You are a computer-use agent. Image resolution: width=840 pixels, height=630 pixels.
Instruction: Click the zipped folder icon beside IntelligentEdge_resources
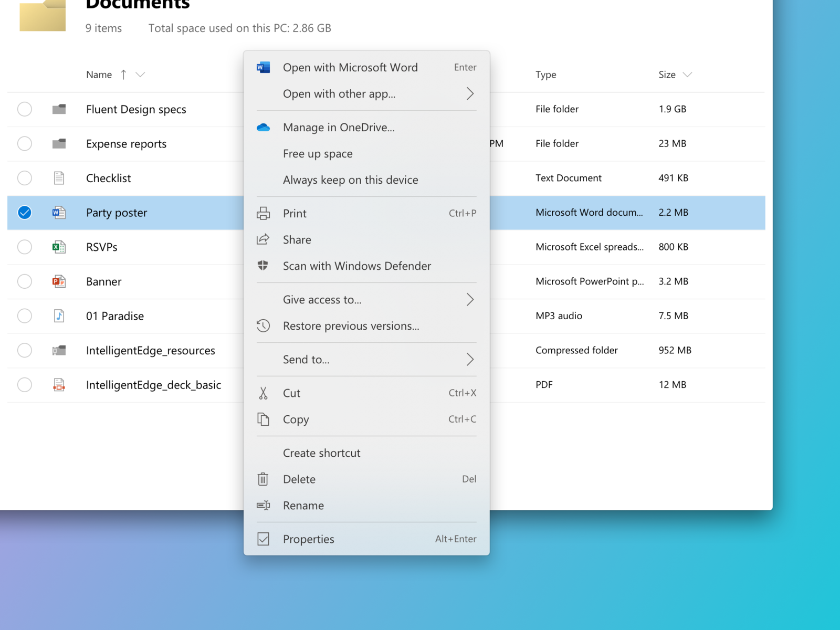[x=59, y=350]
